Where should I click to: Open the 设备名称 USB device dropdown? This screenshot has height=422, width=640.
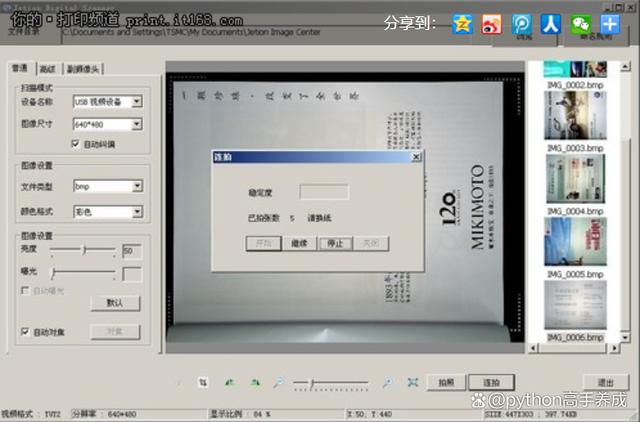click(x=137, y=101)
